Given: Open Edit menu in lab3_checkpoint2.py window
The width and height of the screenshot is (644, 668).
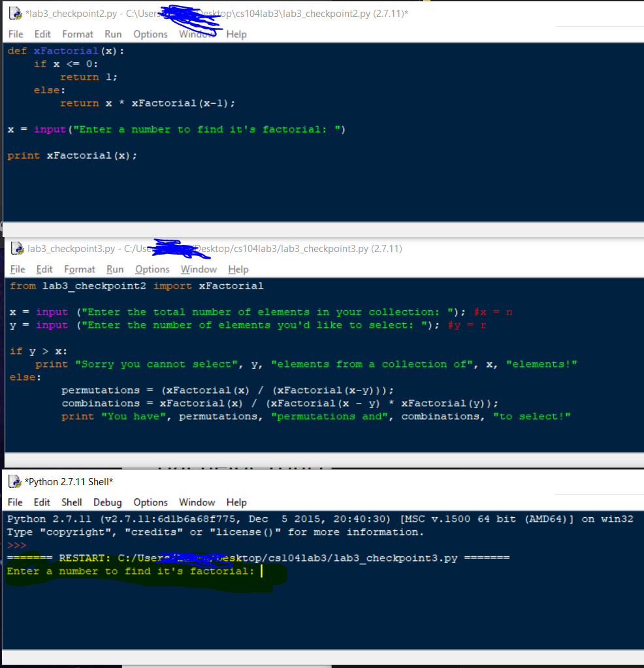Looking at the screenshot, I should [42, 34].
